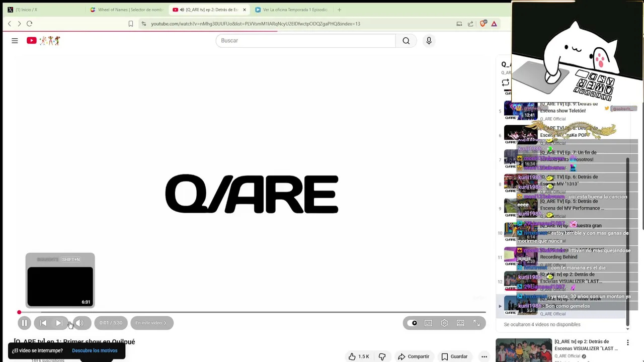
Task: Open the Brave Shields lion icon
Action: pos(484,24)
